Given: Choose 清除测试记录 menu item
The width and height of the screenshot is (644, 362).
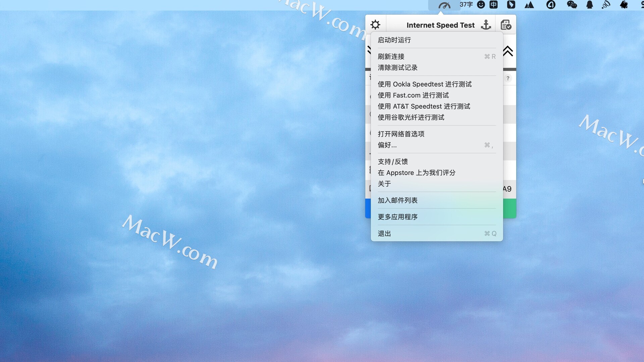Looking at the screenshot, I should 437,68.
